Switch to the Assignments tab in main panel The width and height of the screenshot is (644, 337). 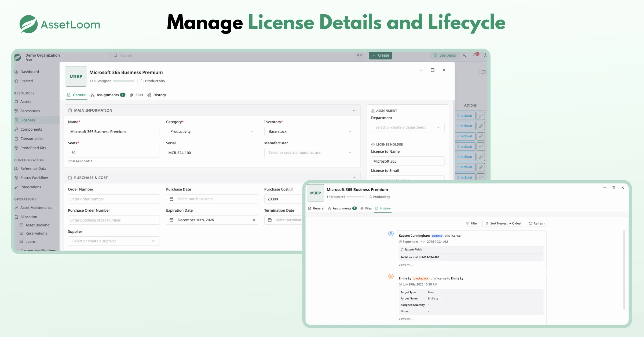pos(108,95)
